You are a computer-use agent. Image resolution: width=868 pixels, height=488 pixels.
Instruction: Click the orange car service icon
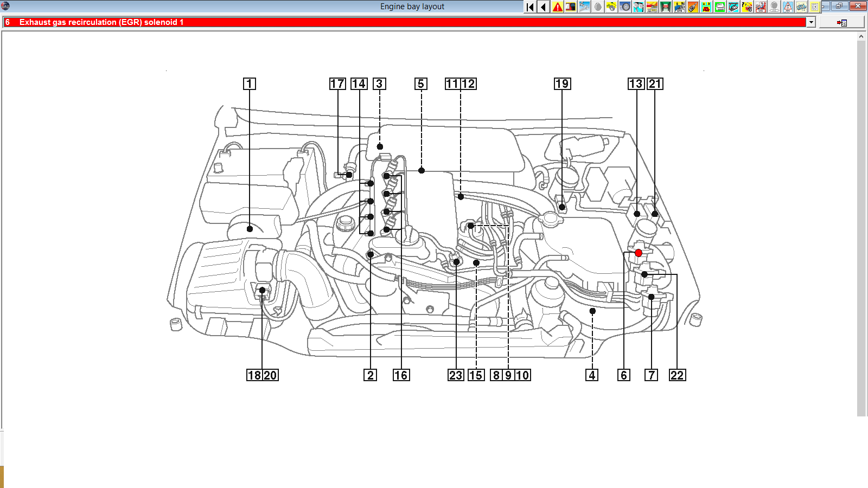point(652,7)
